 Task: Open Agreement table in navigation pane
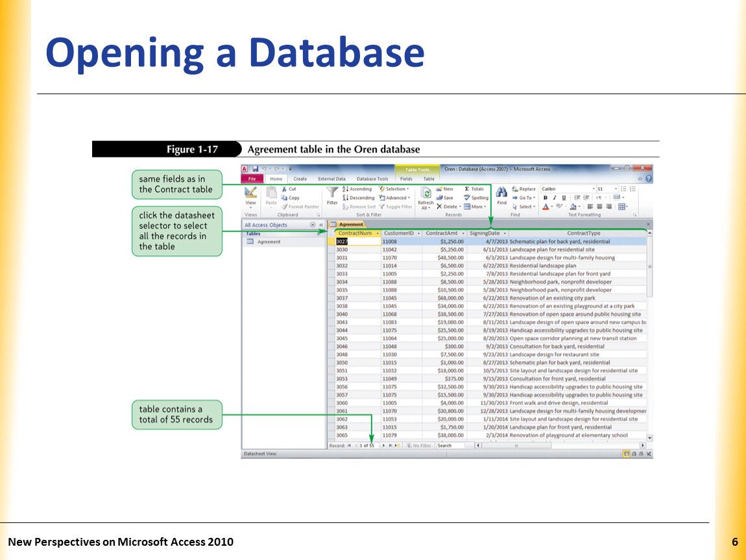point(269,242)
